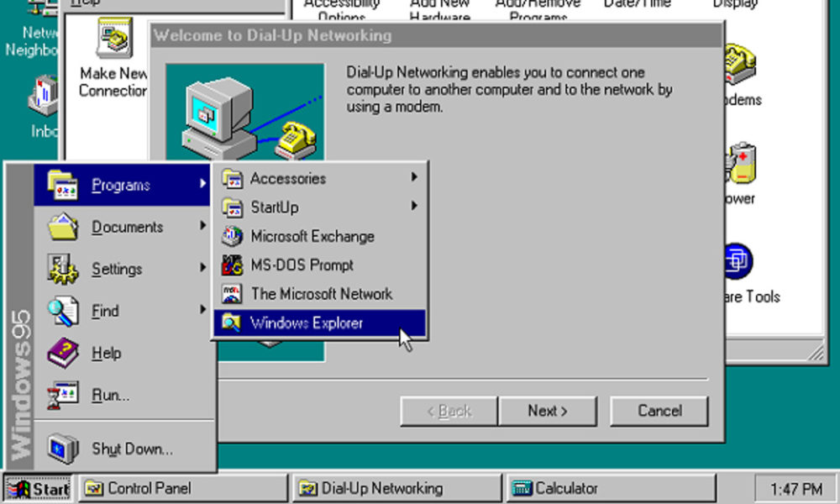The image size is (840, 504).
Task: Open the Inbox desktop icon
Action: [x=42, y=97]
